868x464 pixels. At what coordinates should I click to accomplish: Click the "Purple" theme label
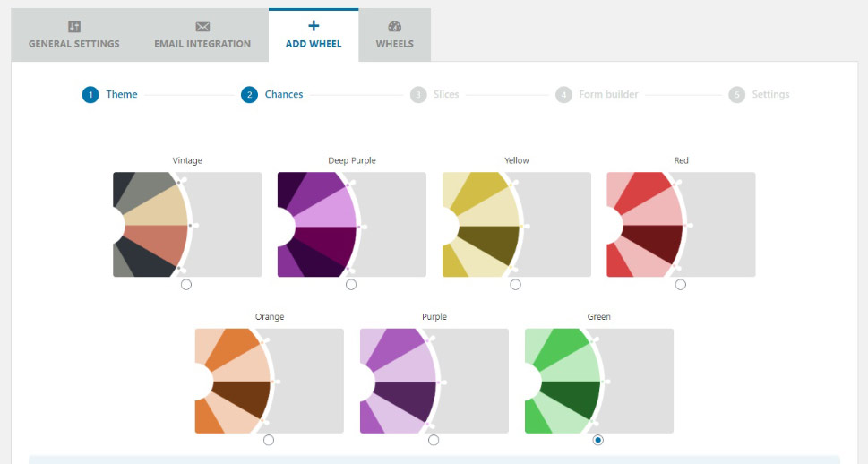(434, 317)
